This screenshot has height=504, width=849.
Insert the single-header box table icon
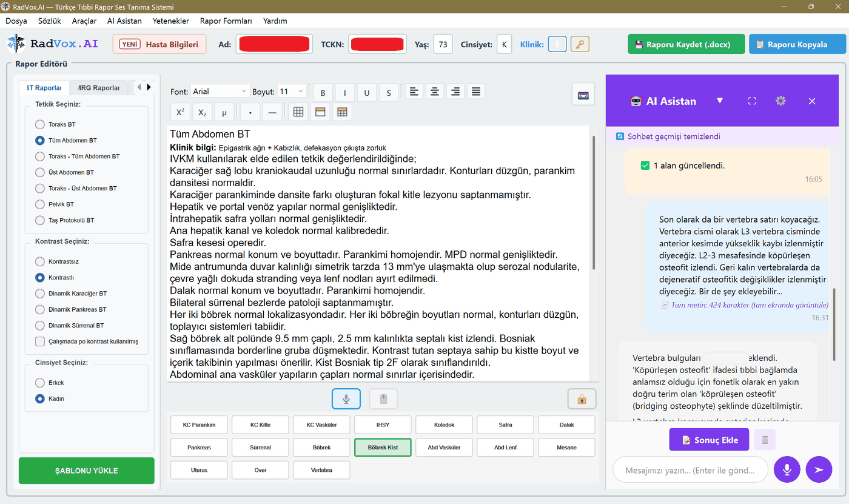(x=320, y=112)
